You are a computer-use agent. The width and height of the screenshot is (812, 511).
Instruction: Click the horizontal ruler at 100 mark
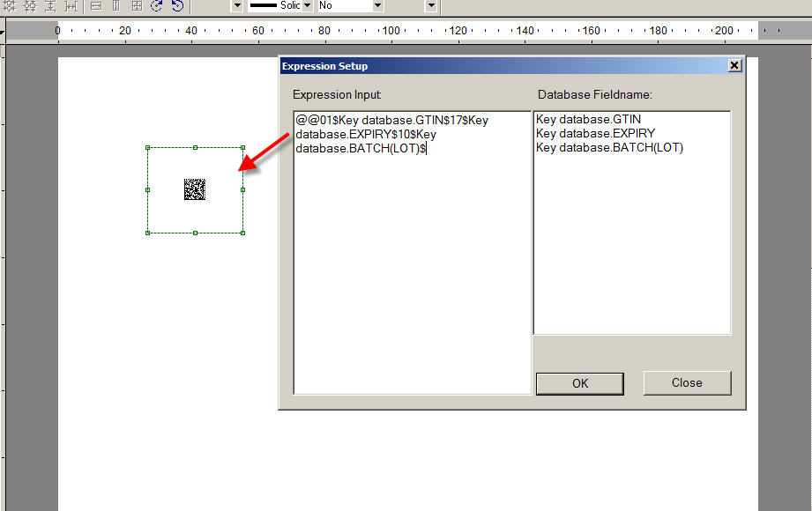pyautogui.click(x=391, y=31)
